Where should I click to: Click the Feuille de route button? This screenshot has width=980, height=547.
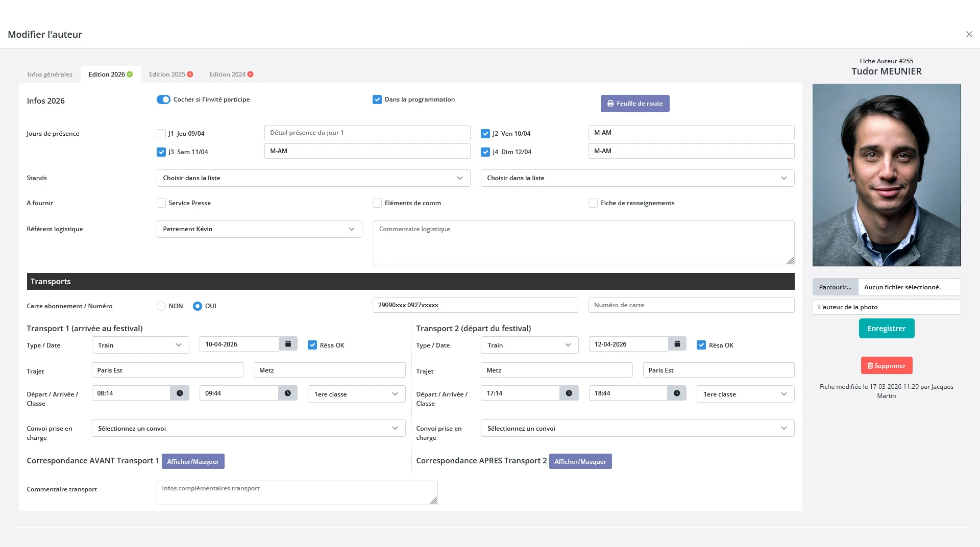click(x=634, y=104)
